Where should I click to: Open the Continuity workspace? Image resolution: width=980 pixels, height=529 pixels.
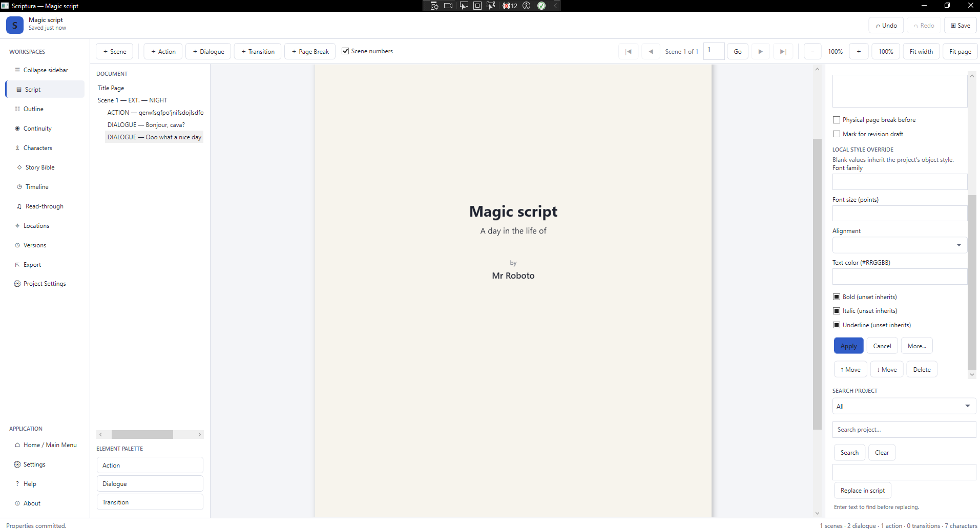click(45, 129)
